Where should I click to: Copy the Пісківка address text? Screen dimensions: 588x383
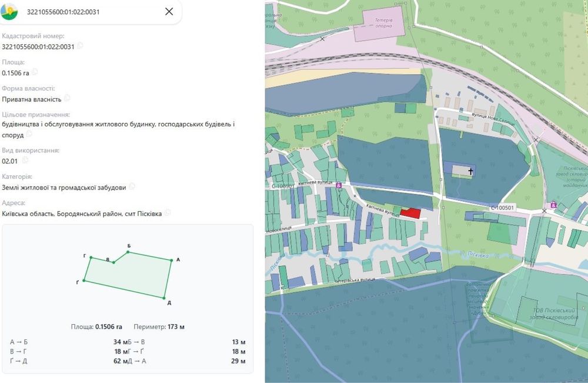tap(167, 213)
